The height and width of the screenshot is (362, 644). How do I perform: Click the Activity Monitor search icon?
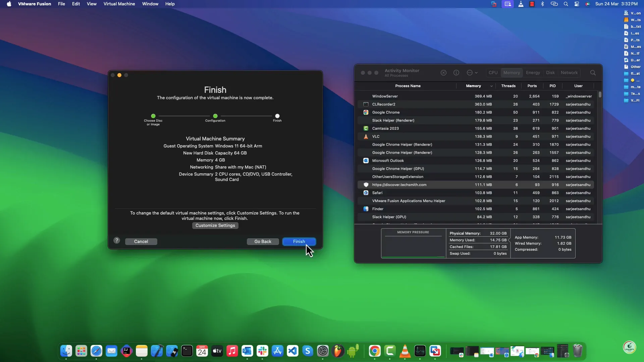pyautogui.click(x=593, y=73)
